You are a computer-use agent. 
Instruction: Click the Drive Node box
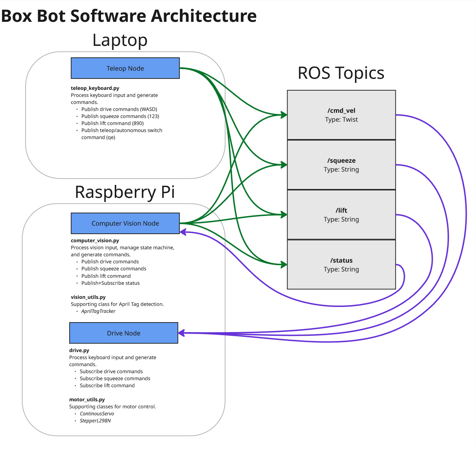pos(123,333)
